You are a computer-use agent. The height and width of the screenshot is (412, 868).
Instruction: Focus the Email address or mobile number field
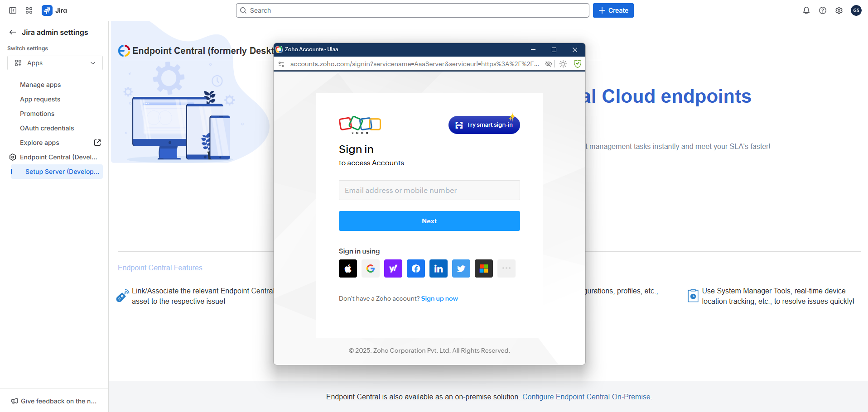tap(429, 190)
